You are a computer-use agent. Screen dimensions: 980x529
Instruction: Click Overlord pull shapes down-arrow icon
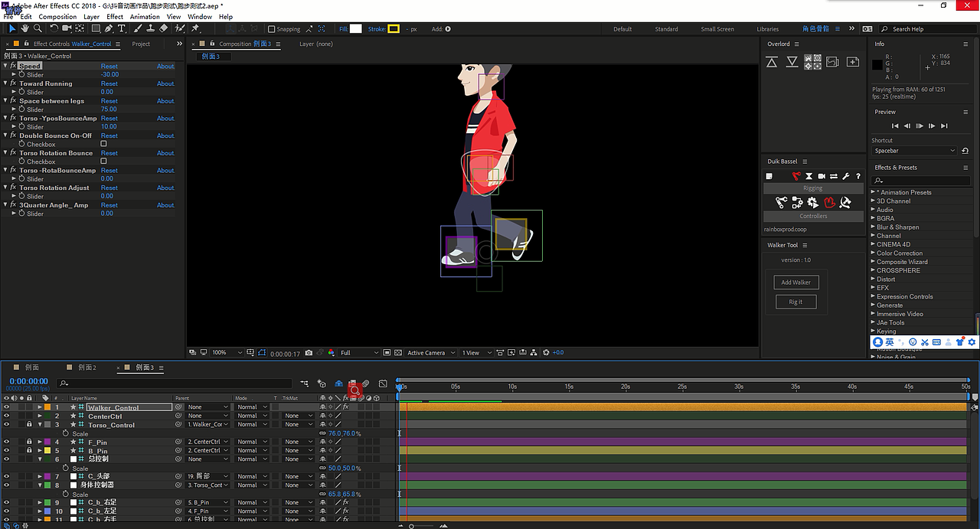point(792,61)
